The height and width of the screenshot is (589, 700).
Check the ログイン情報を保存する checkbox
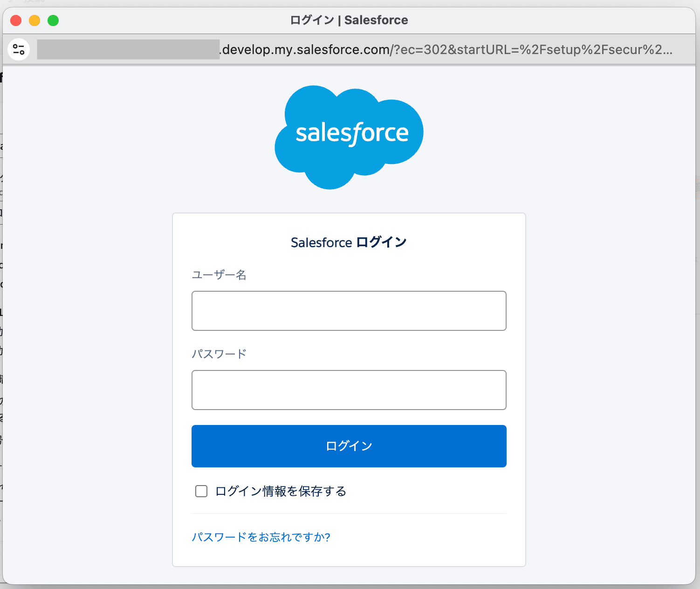coord(201,491)
